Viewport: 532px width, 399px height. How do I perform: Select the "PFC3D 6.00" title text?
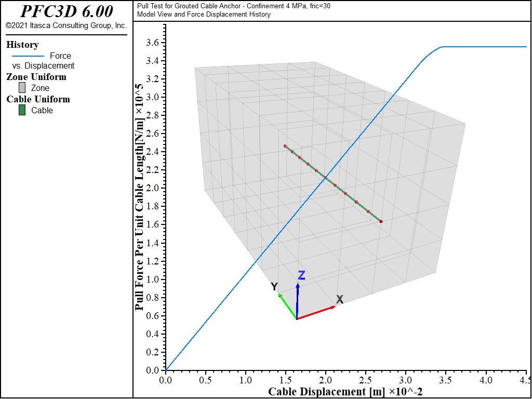click(x=66, y=11)
